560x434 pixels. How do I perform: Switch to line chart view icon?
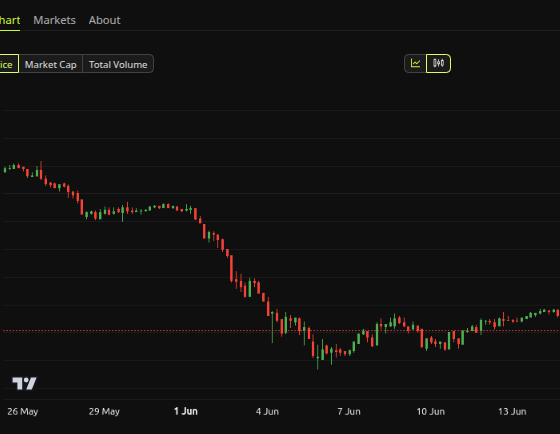pyautogui.click(x=415, y=64)
